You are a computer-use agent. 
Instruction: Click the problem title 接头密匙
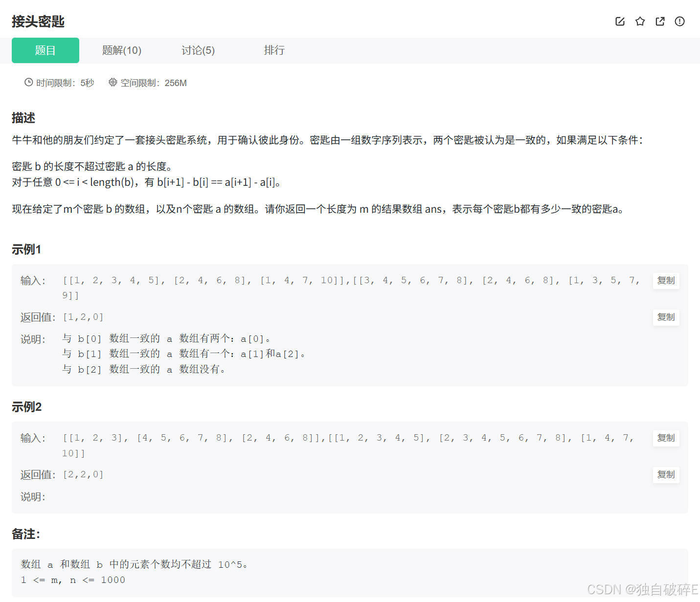click(38, 22)
